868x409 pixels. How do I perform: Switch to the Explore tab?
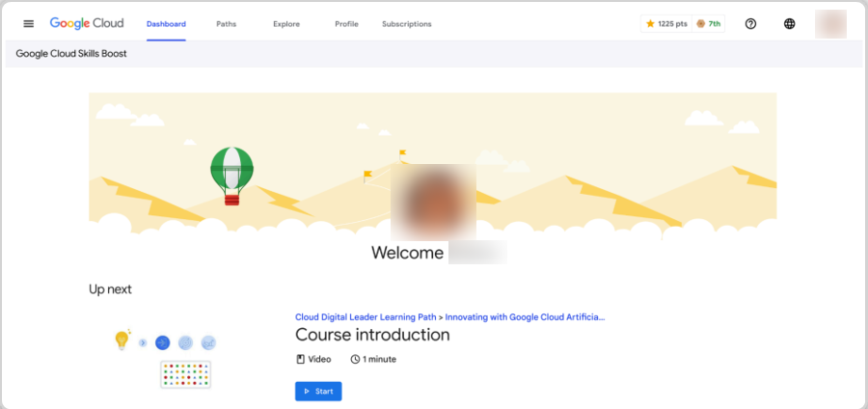pos(286,24)
